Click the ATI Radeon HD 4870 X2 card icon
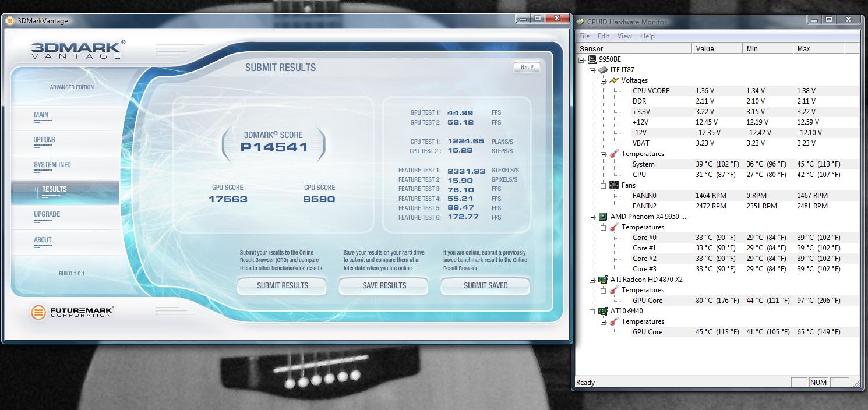Screen dimensions: 868x410 (603, 280)
